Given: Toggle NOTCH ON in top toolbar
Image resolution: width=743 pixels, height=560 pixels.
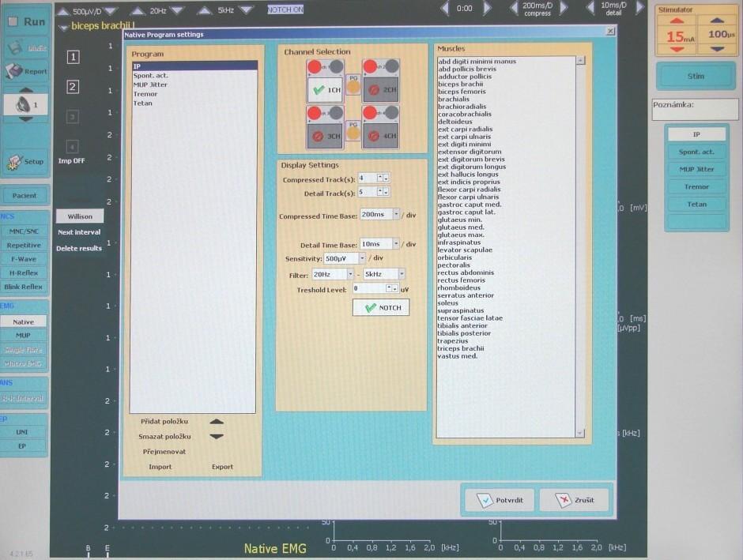Looking at the screenshot, I should (285, 9).
